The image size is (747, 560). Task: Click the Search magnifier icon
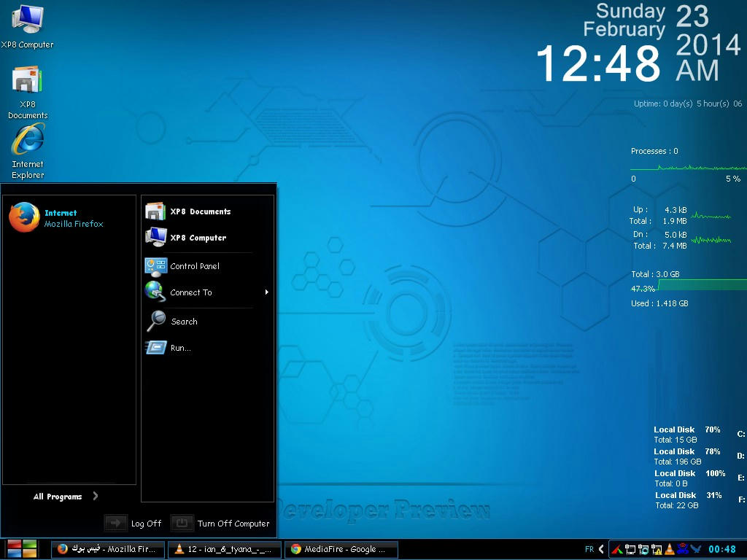[x=156, y=321]
